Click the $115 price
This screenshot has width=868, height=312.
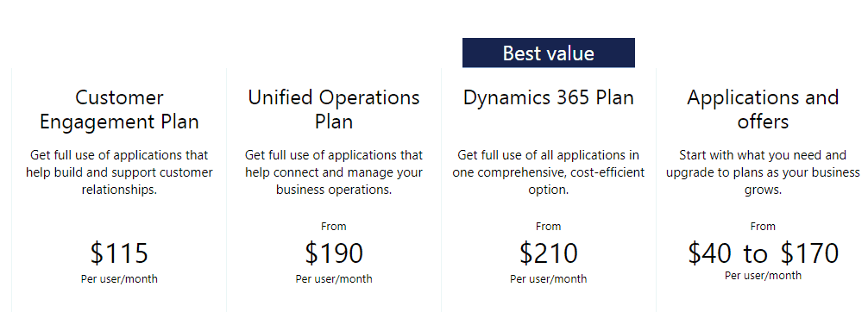coord(119,253)
